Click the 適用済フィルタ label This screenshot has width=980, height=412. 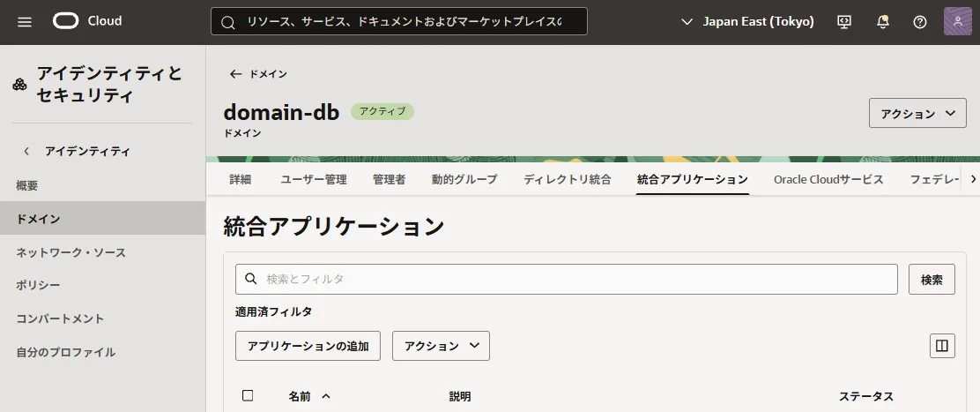click(x=273, y=311)
